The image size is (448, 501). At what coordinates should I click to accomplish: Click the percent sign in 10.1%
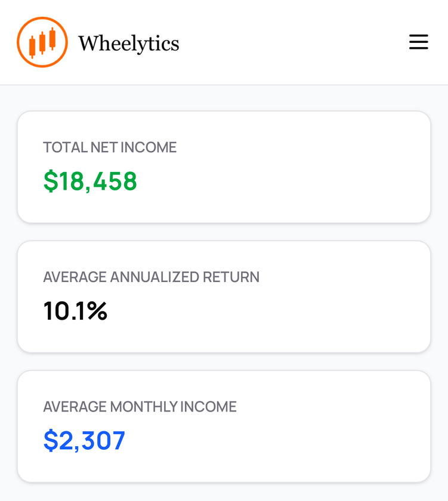(97, 311)
